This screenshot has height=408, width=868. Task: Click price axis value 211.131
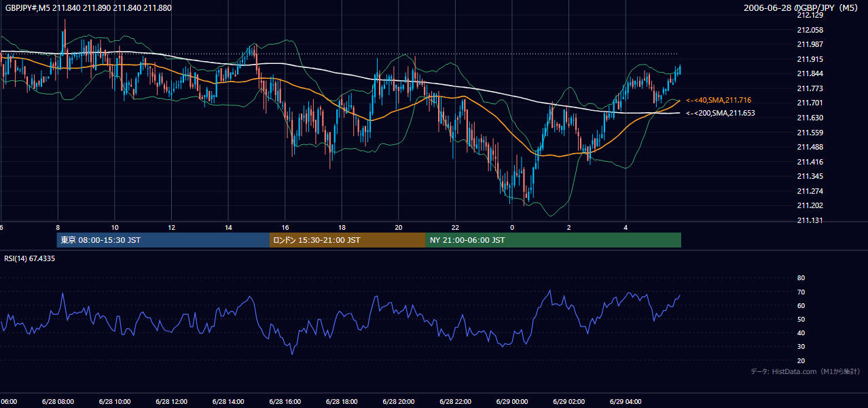[x=810, y=220]
